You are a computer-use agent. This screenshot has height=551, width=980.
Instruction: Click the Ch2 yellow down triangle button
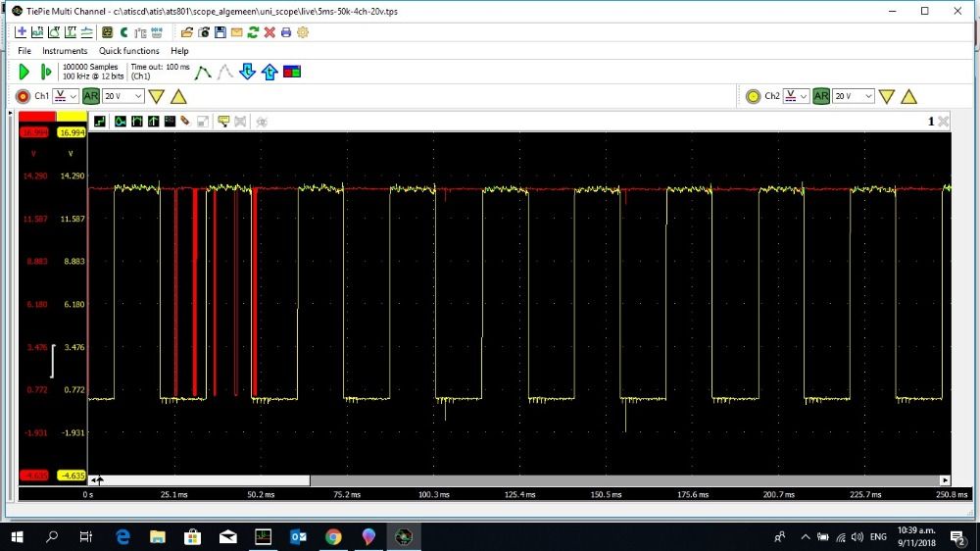[887, 96]
